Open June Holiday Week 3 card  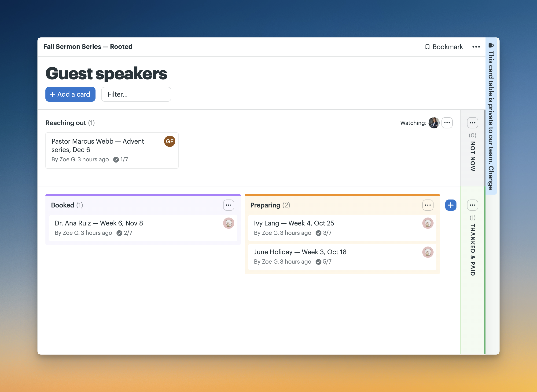tap(342, 257)
